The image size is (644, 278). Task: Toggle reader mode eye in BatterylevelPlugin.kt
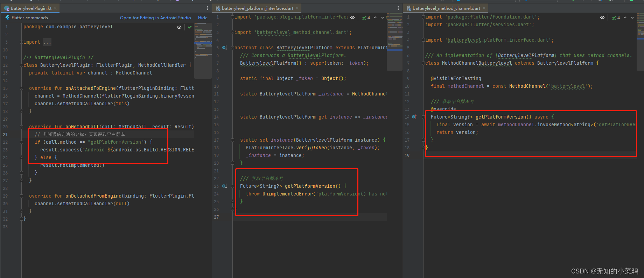pyautogui.click(x=179, y=27)
